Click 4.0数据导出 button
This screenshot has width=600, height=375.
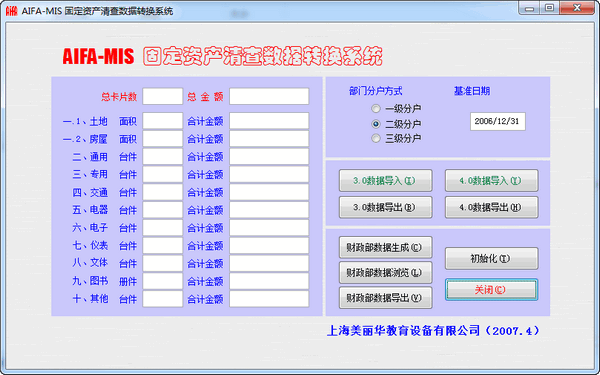coord(491,207)
